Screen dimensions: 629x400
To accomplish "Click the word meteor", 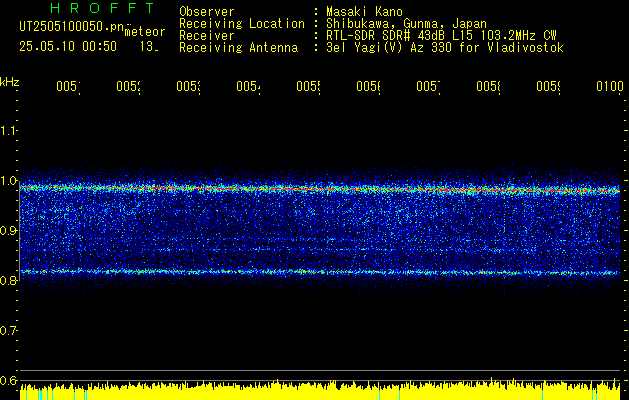I will pos(145,32).
